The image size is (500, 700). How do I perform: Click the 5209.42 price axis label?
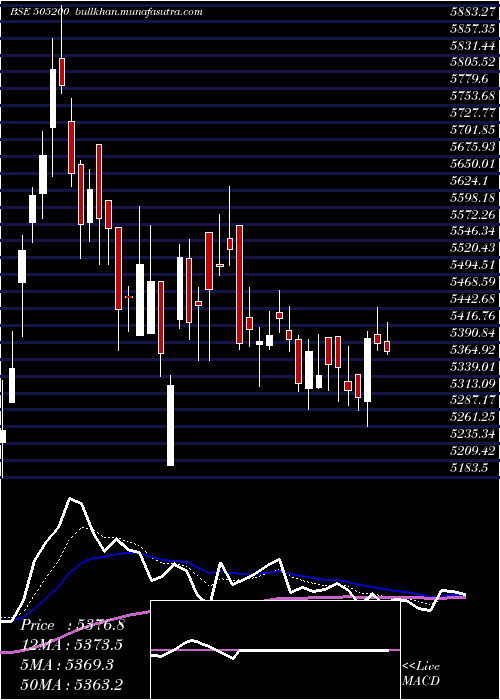coord(473,451)
